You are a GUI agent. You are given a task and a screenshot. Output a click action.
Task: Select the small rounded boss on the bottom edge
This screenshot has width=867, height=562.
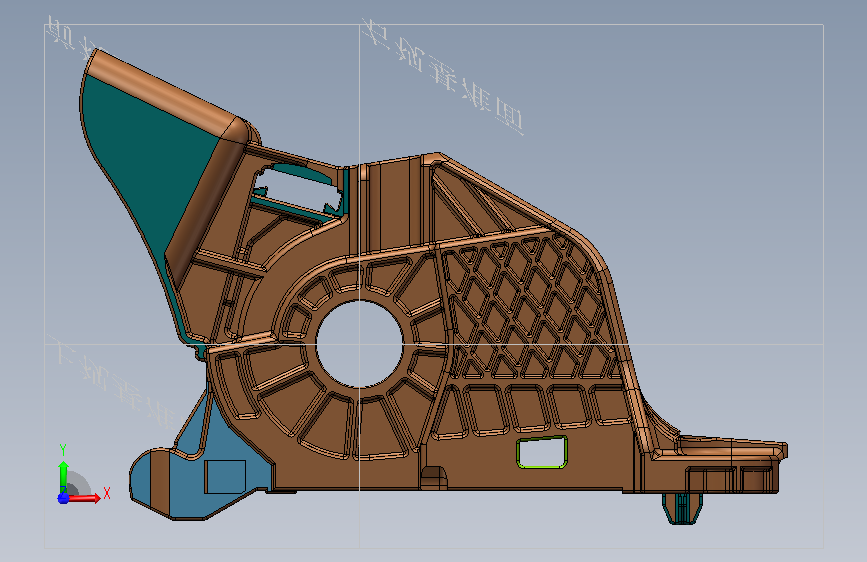(434, 478)
